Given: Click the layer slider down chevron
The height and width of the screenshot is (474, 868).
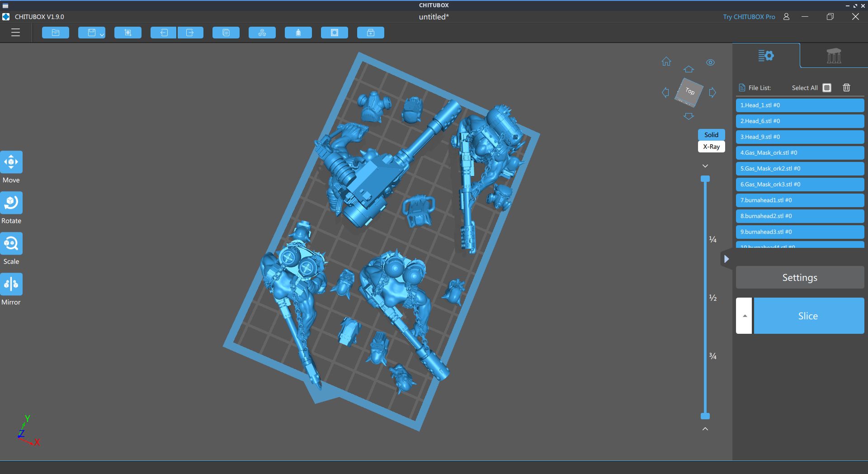Looking at the screenshot, I should (705, 166).
